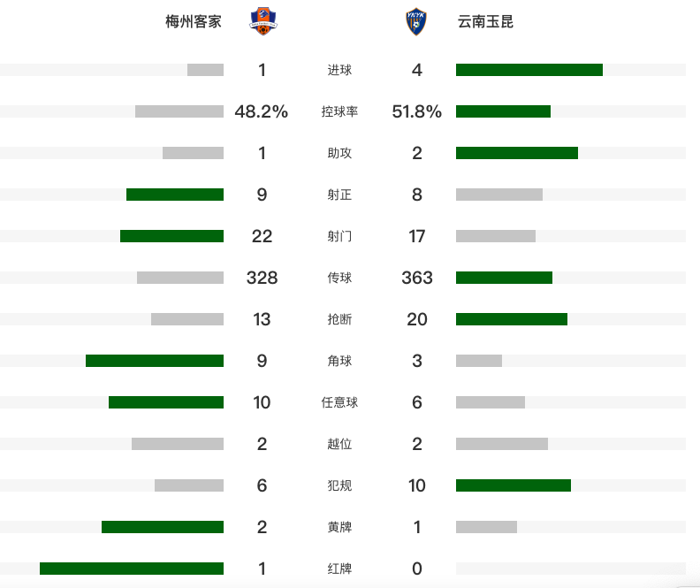Click Meizhou's green corner-kick bar
Viewport: 700px width, 588px height.
(155, 361)
